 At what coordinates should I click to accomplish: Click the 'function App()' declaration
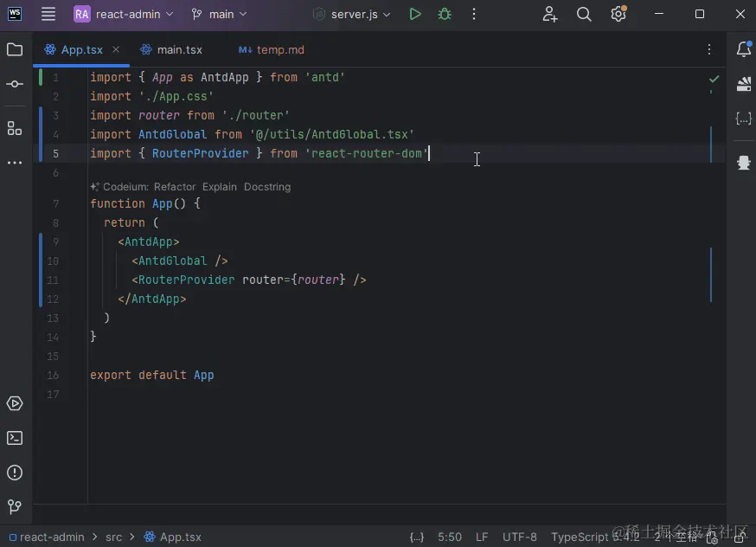pyautogui.click(x=138, y=203)
